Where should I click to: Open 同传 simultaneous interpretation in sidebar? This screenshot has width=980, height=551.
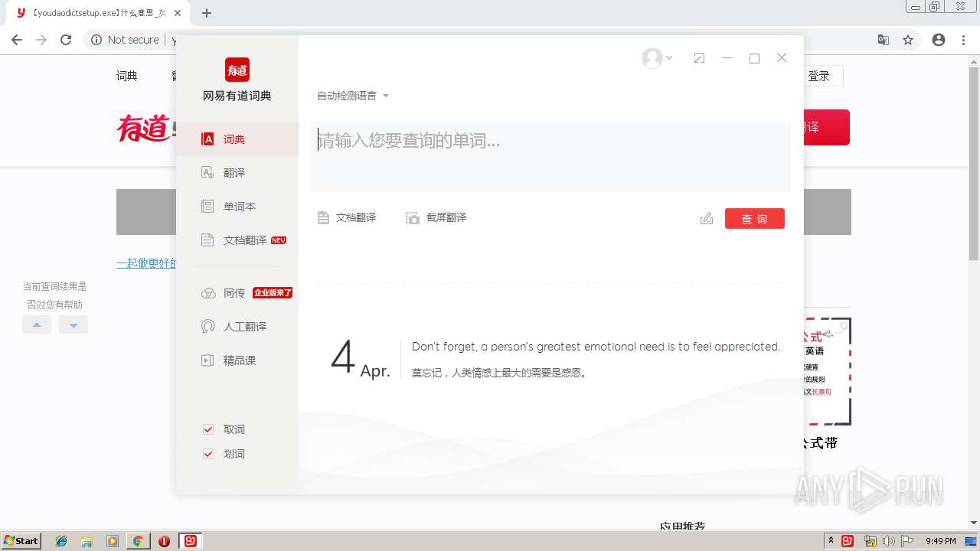coord(237,293)
